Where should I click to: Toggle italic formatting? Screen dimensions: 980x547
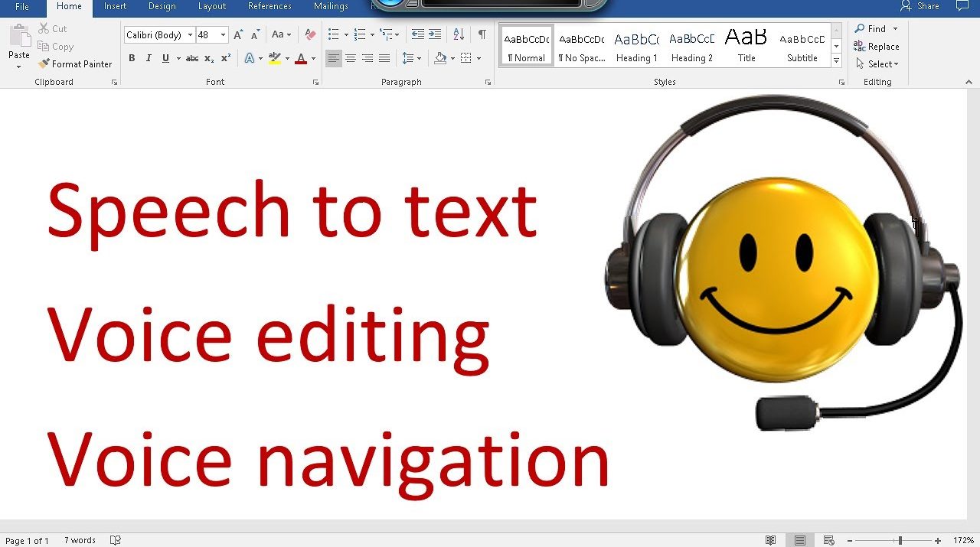click(149, 58)
